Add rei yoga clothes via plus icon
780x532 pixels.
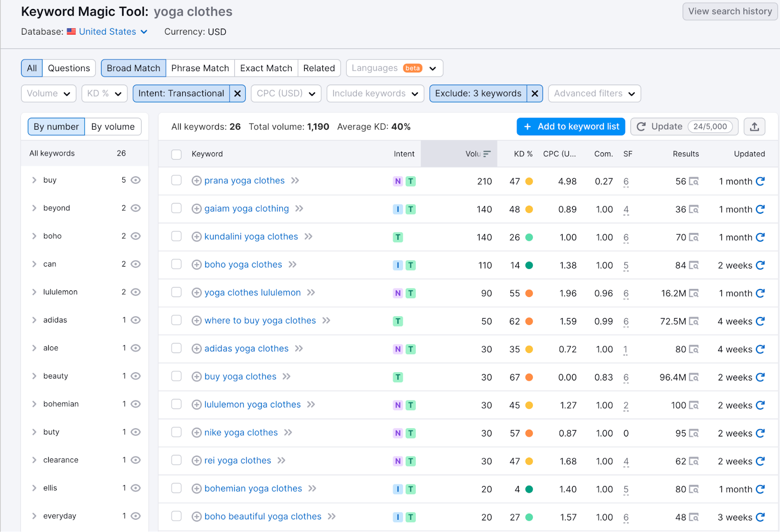(196, 461)
